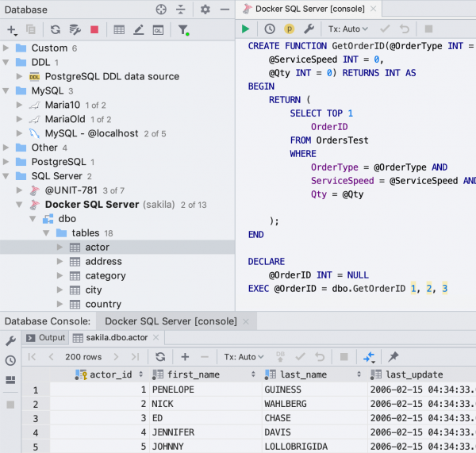The image size is (476, 453).
Task: Expand the PostgreSQL folder
Action: tap(7, 162)
